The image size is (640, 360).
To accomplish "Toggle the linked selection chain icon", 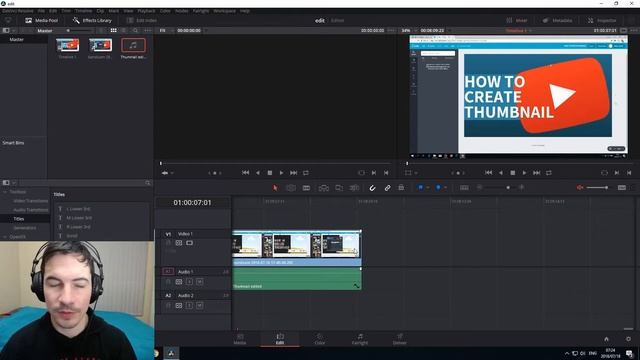I will click(387, 188).
